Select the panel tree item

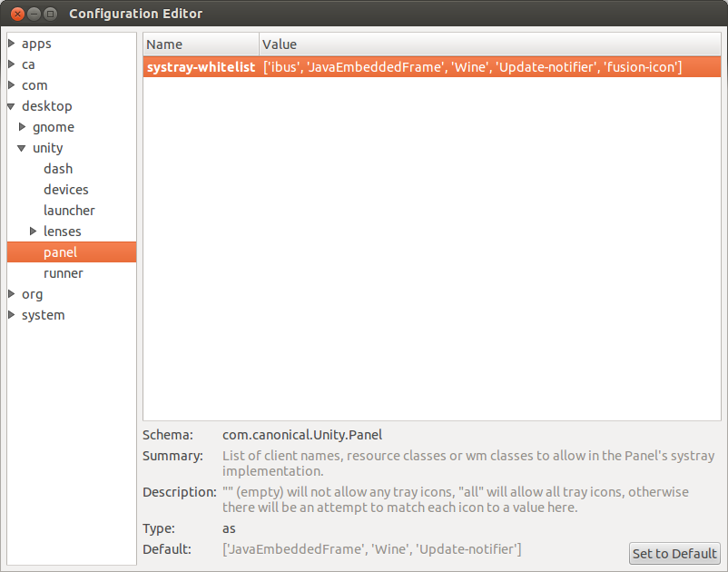click(72, 252)
